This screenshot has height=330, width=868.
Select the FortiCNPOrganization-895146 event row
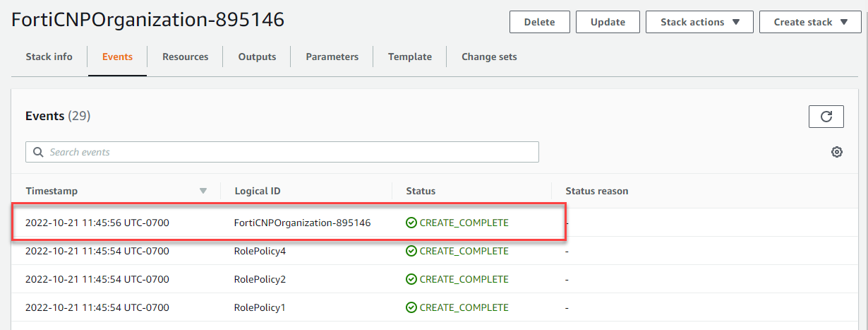[303, 223]
